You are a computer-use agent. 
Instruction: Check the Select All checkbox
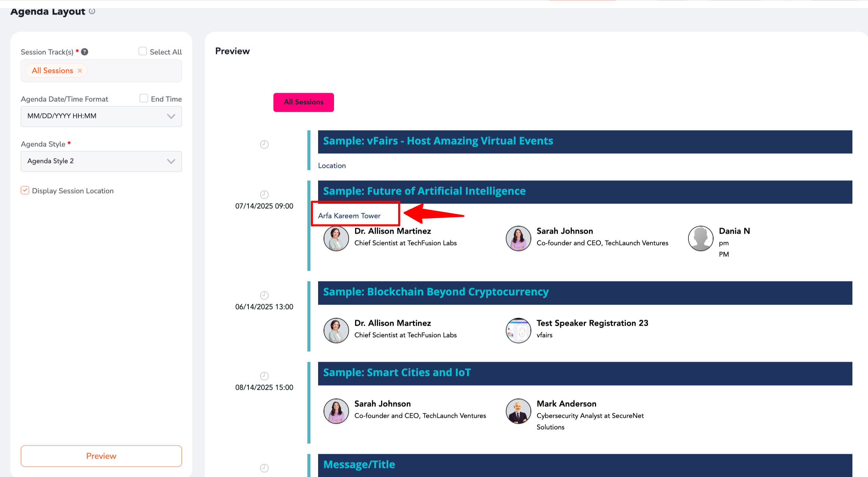143,51
